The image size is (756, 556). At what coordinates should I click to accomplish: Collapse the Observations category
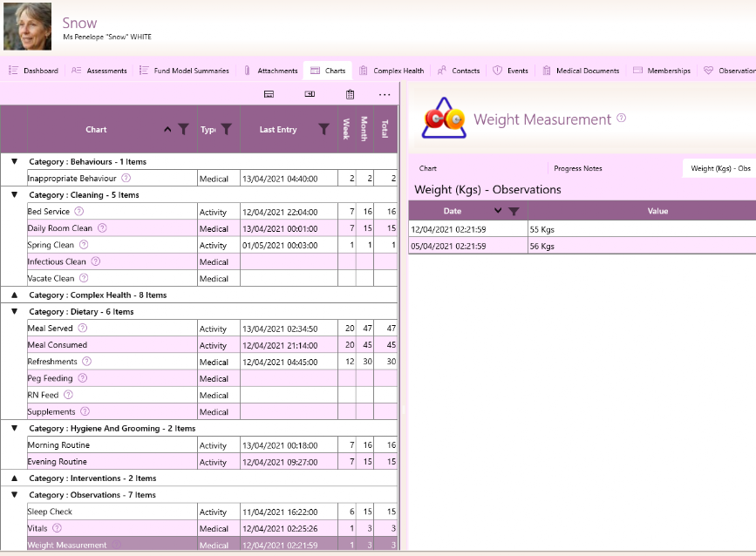[15, 494]
